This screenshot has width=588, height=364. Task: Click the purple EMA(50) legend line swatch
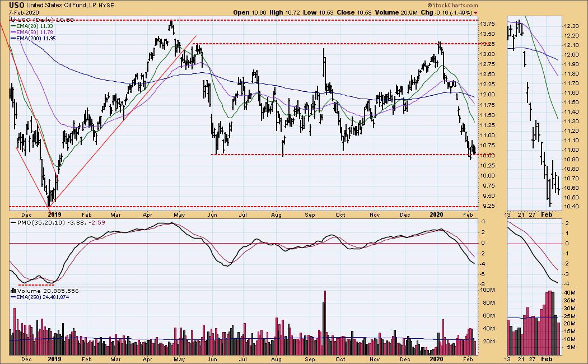click(13, 32)
